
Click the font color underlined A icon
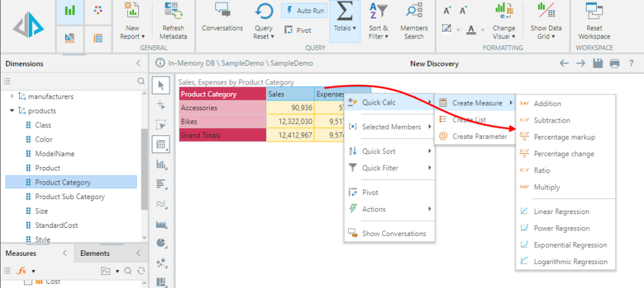tap(471, 29)
